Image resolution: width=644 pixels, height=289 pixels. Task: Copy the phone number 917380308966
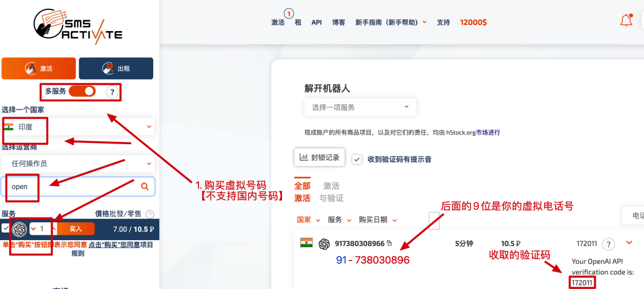(389, 243)
